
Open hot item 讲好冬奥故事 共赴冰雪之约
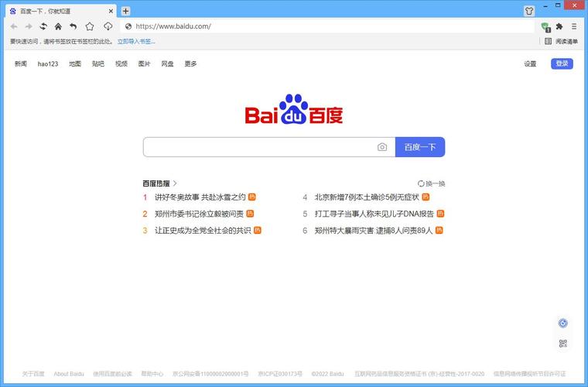point(200,197)
